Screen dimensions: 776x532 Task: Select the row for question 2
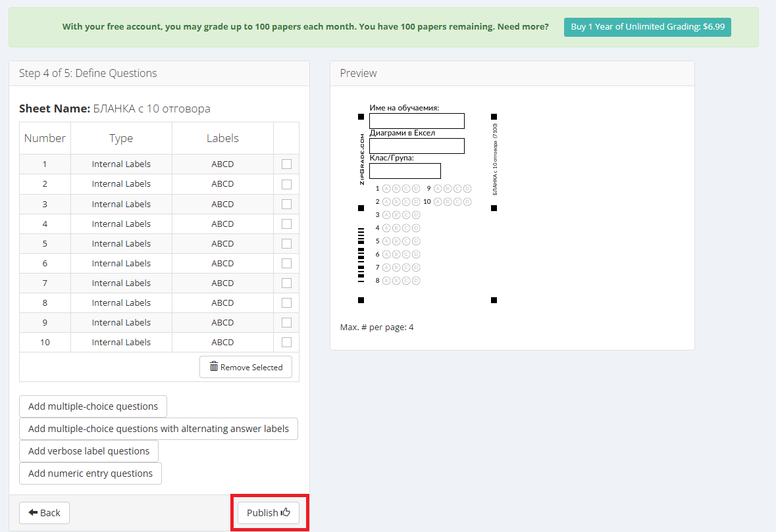click(x=121, y=184)
